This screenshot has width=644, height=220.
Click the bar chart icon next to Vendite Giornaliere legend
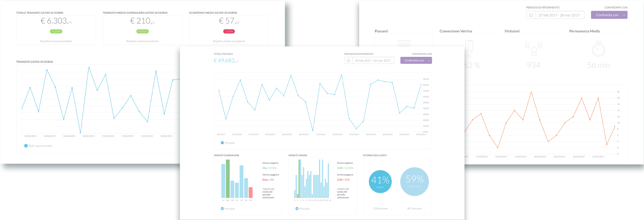[x=222, y=209]
